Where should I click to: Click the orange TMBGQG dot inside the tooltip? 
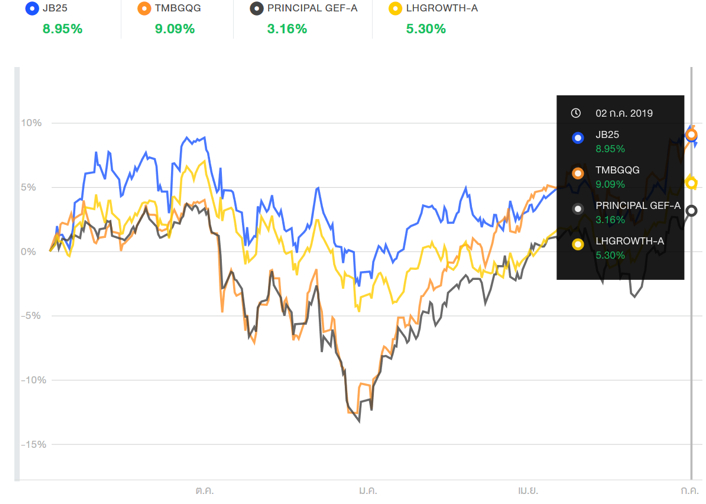(577, 172)
